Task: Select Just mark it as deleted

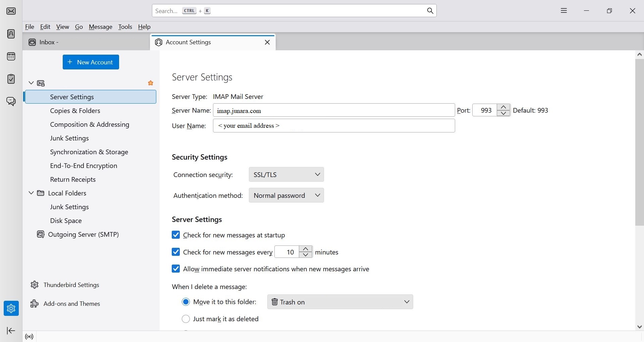Action: pos(186,319)
